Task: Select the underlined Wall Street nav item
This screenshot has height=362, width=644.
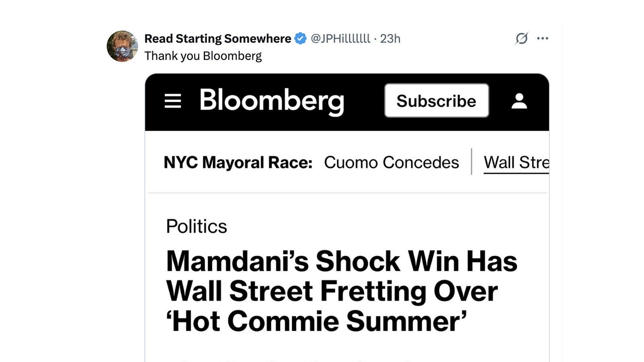Action: pos(516,162)
